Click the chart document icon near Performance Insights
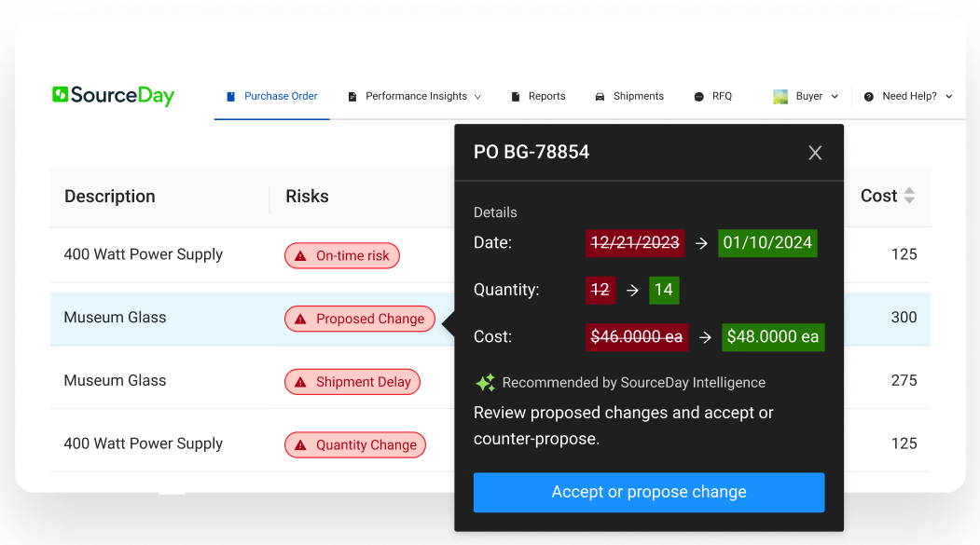 click(352, 96)
